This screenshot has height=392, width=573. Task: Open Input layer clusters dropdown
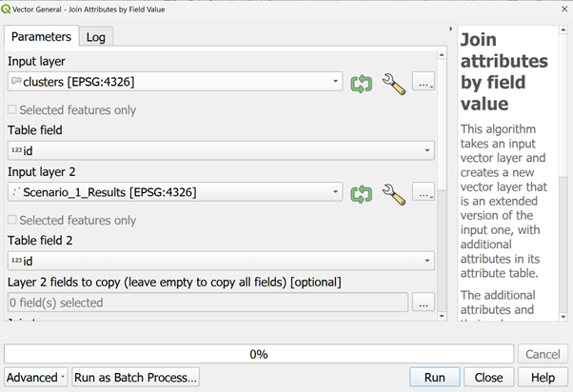coord(175,81)
